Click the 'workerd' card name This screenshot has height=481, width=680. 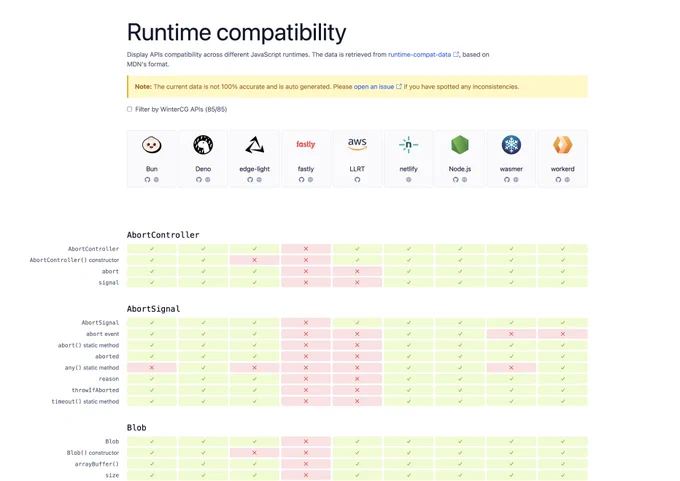[x=562, y=169]
